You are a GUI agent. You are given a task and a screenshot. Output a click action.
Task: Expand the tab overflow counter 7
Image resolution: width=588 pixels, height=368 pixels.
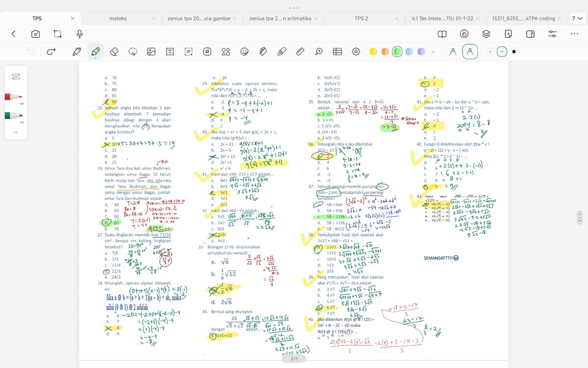576,19
